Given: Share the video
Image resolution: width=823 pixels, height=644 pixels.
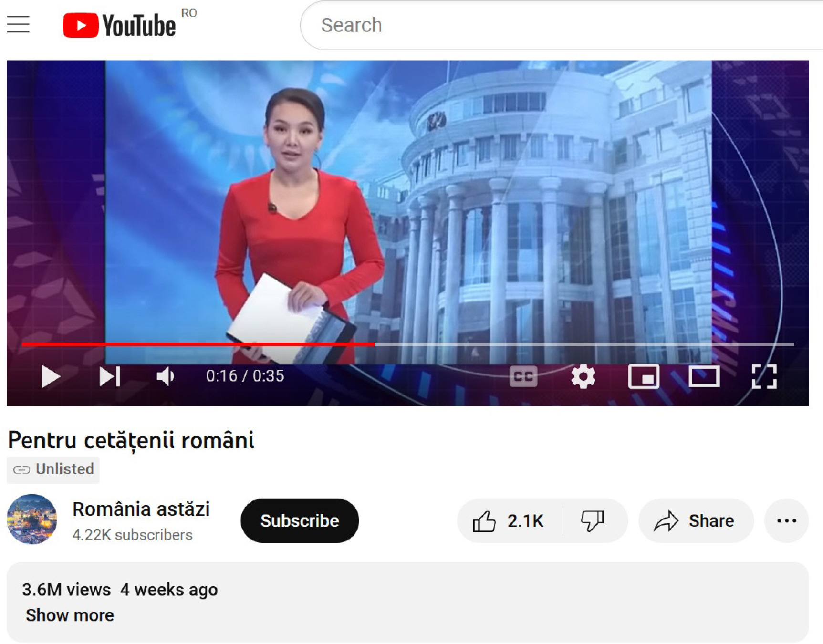Looking at the screenshot, I should coord(696,520).
